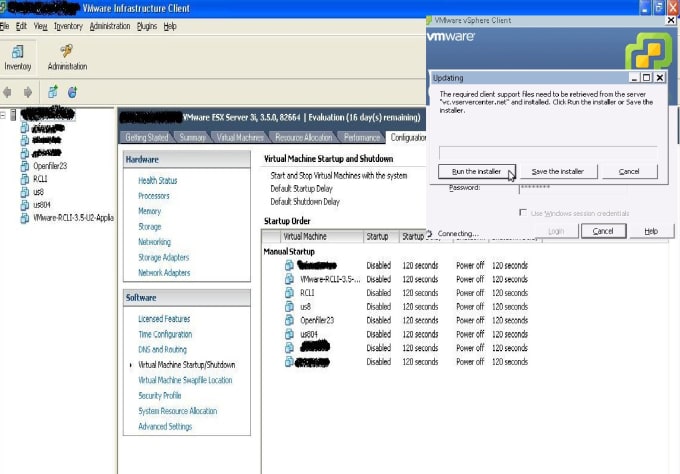Image resolution: width=680 pixels, height=474 pixels.
Task: Click the forward navigation arrow
Action: [28, 92]
